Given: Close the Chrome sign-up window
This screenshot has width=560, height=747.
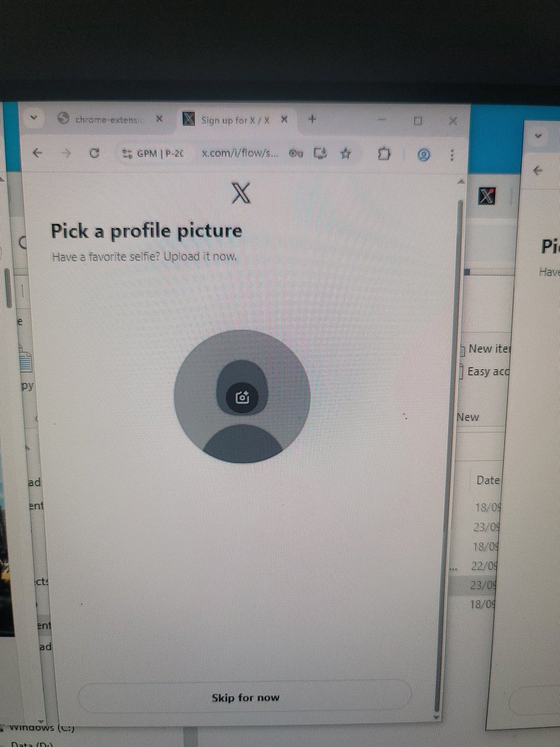Looking at the screenshot, I should point(453,120).
